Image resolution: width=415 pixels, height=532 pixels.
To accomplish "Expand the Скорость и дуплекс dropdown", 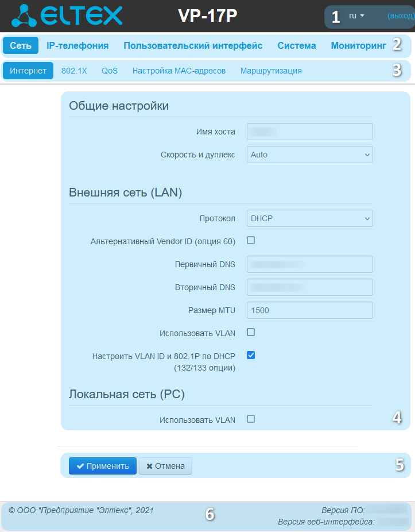I will [310, 155].
